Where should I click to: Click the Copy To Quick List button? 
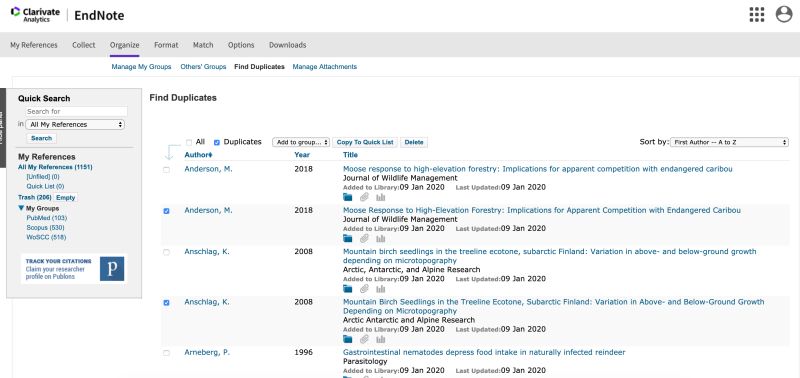(x=365, y=142)
